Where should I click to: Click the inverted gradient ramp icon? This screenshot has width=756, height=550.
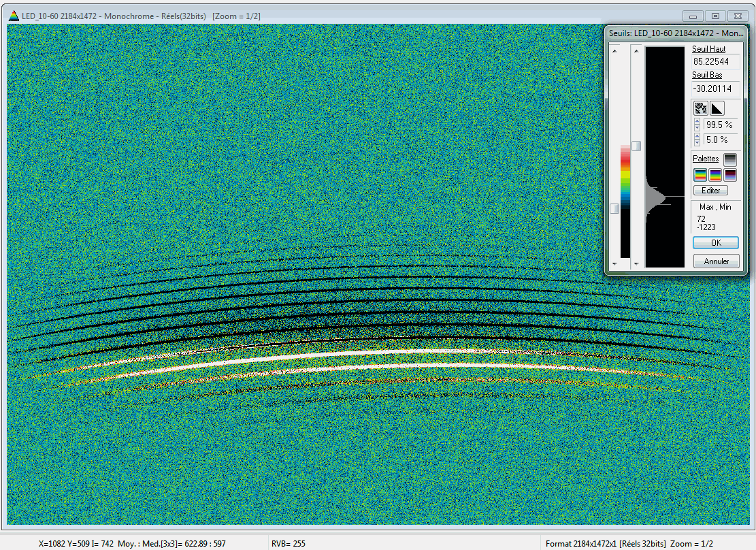pos(717,108)
